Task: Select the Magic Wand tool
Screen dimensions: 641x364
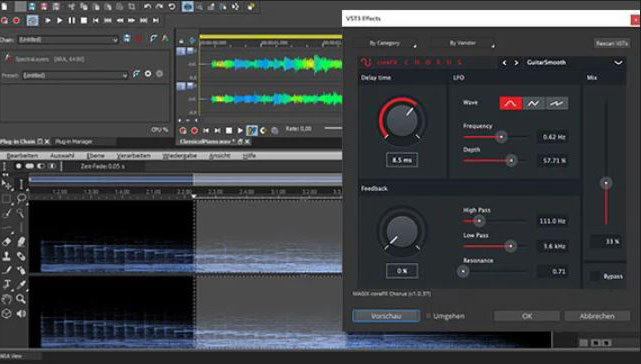Action: (x=21, y=213)
